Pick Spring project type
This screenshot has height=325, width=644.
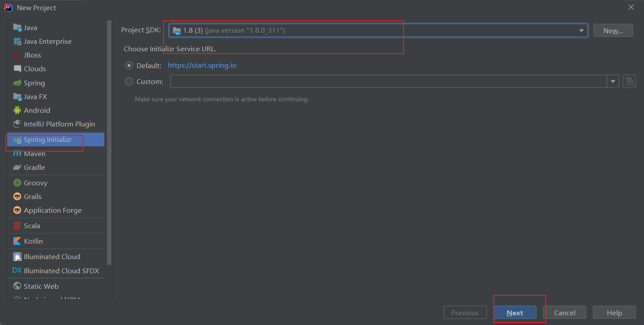click(x=56, y=83)
